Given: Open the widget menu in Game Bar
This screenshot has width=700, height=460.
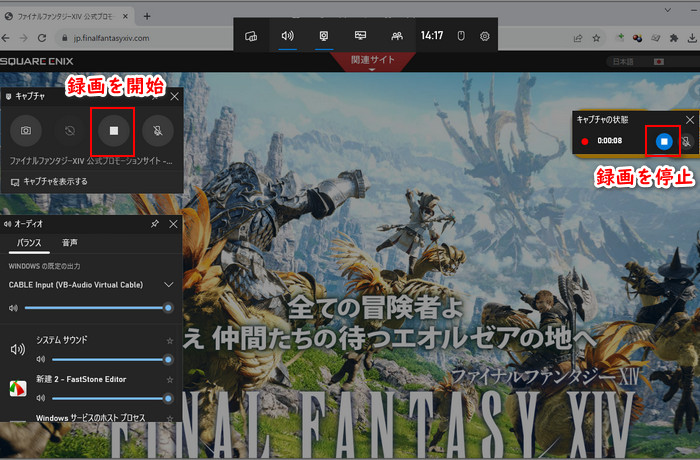Looking at the screenshot, I should (251, 35).
